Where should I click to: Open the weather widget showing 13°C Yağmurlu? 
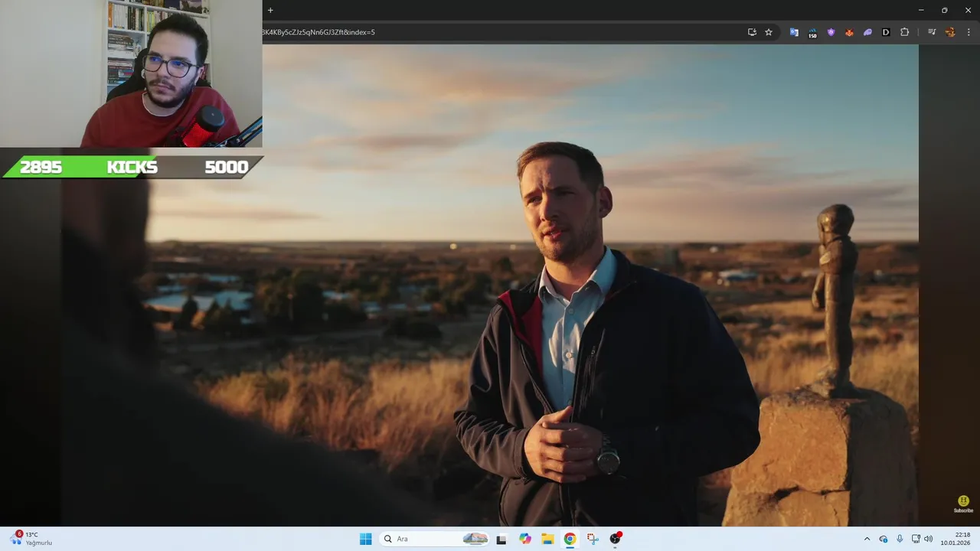pyautogui.click(x=31, y=539)
